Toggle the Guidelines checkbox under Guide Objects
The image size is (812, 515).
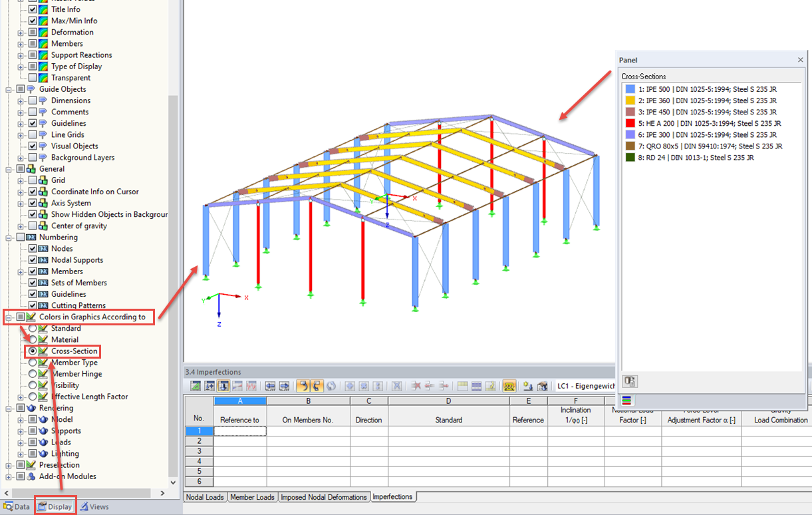(33, 123)
